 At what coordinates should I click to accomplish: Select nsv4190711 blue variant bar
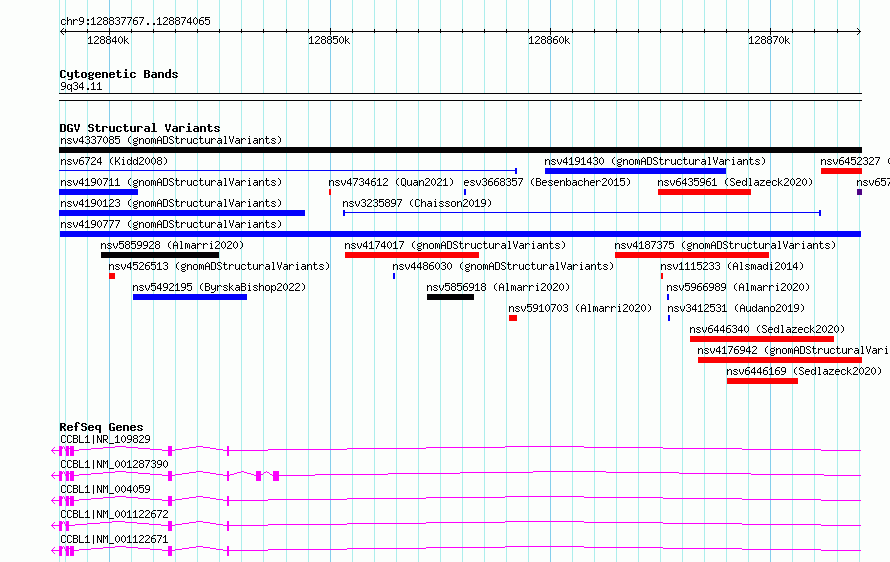point(99,192)
